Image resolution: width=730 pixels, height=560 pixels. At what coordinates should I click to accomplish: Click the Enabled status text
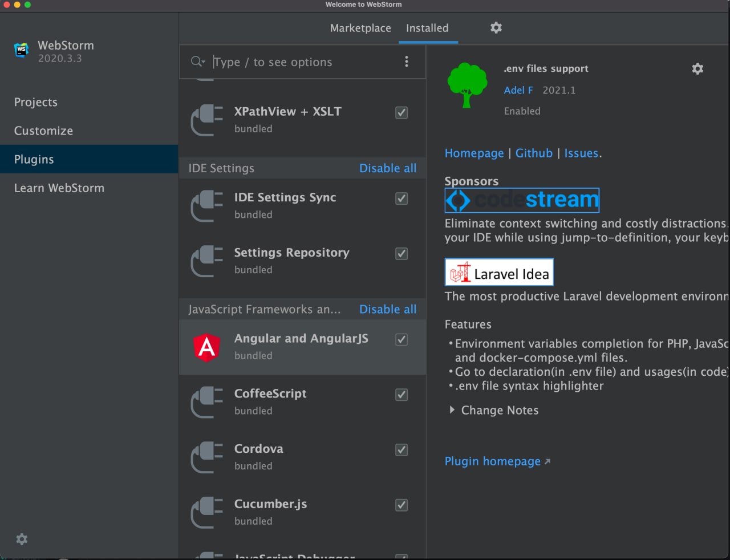point(522,111)
